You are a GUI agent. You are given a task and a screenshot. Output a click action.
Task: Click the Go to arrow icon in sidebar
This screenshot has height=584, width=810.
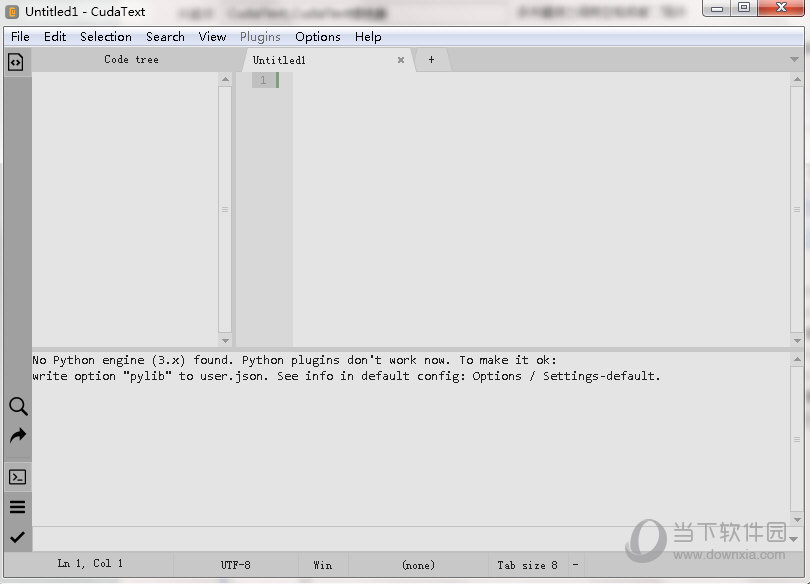(18, 436)
